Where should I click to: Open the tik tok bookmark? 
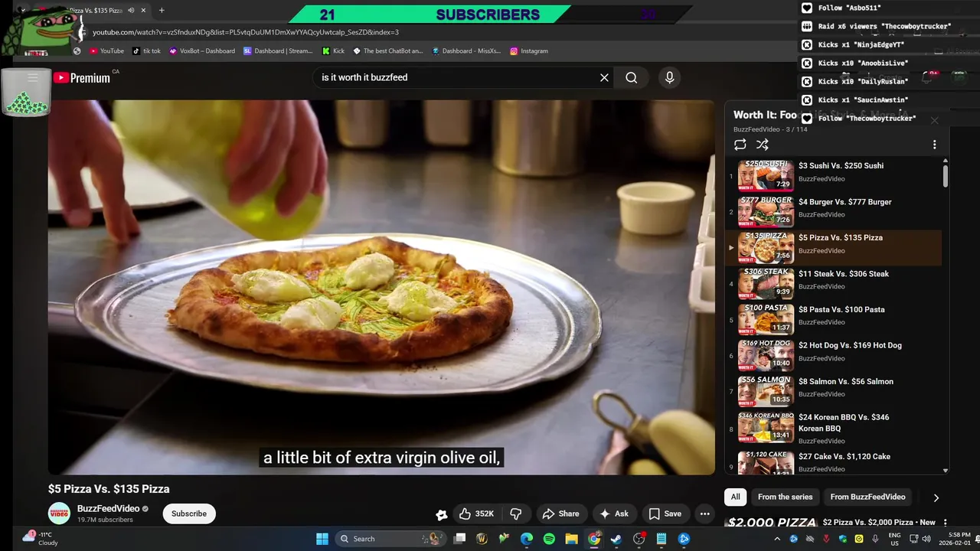146,51
